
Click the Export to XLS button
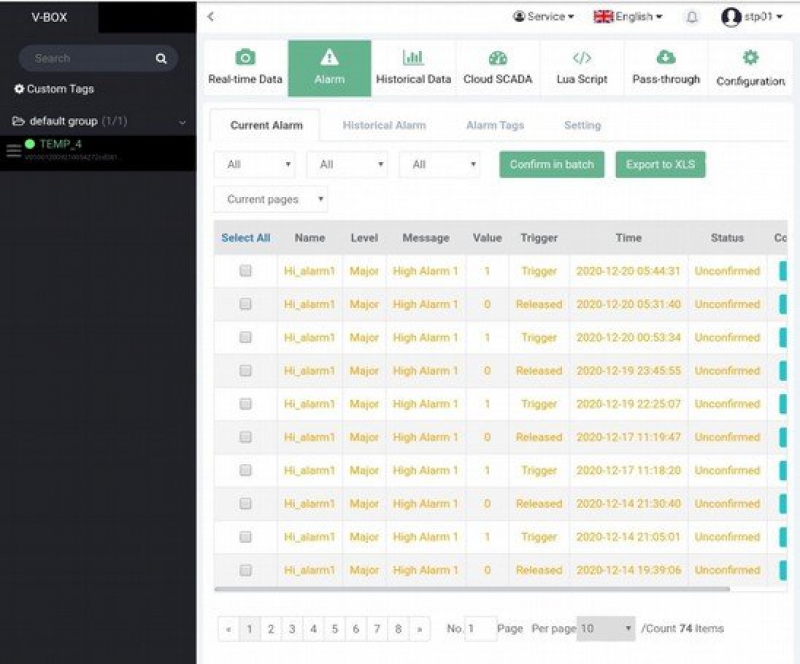pos(660,165)
